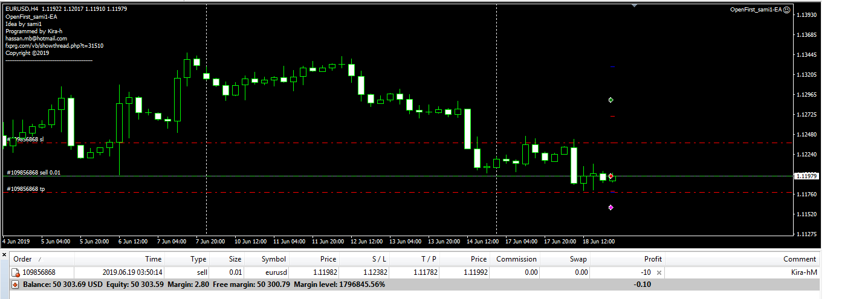Click the chart shift triangle at top
The height and width of the screenshot is (299, 868).
point(633,5)
